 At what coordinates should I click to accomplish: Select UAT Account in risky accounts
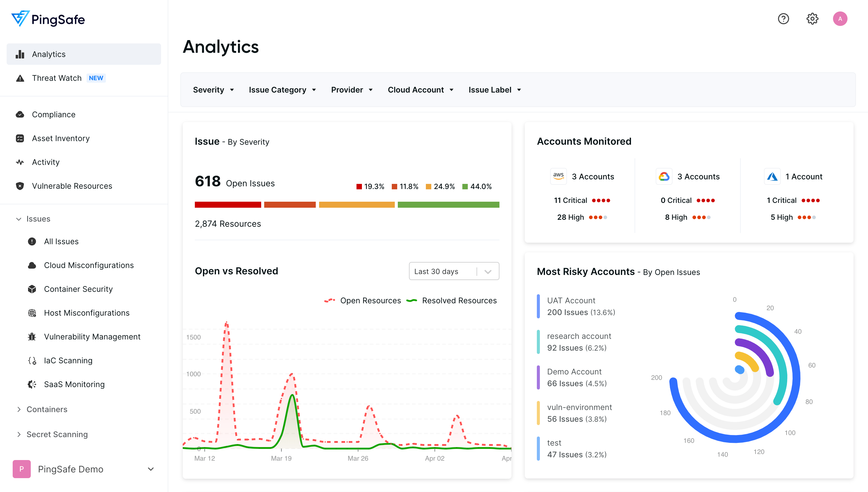click(x=571, y=300)
